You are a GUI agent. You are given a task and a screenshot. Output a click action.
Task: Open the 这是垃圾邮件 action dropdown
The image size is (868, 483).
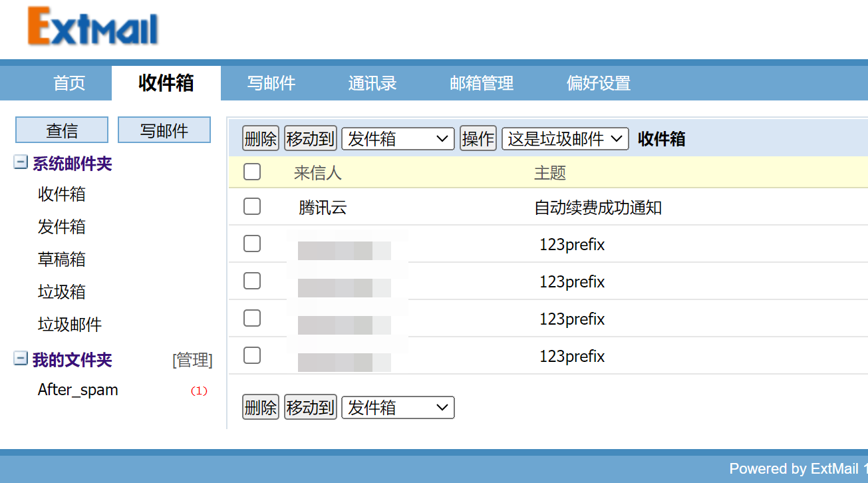(565, 139)
